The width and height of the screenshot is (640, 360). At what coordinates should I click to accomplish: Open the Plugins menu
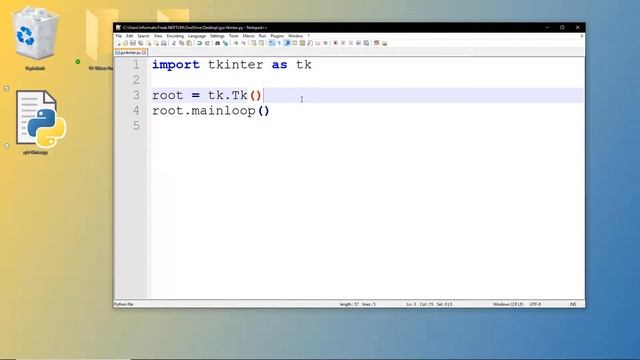277,36
